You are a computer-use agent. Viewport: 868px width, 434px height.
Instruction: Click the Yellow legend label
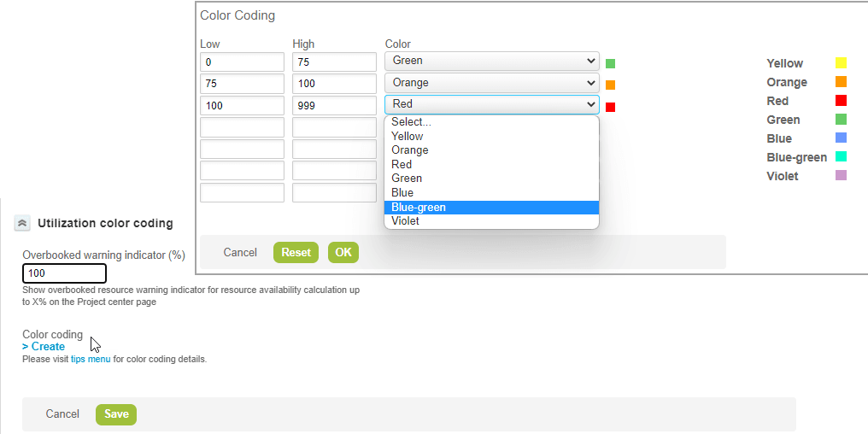[x=785, y=64]
